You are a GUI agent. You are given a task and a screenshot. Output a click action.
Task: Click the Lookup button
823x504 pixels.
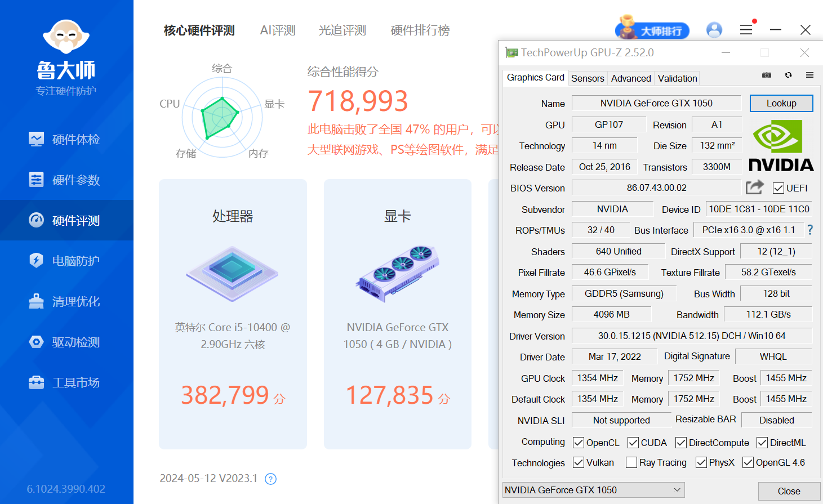tap(781, 103)
